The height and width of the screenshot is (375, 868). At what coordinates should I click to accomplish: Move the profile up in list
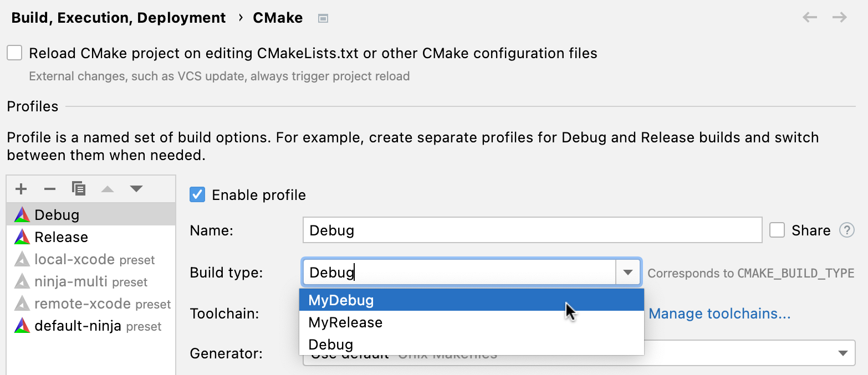point(108,189)
